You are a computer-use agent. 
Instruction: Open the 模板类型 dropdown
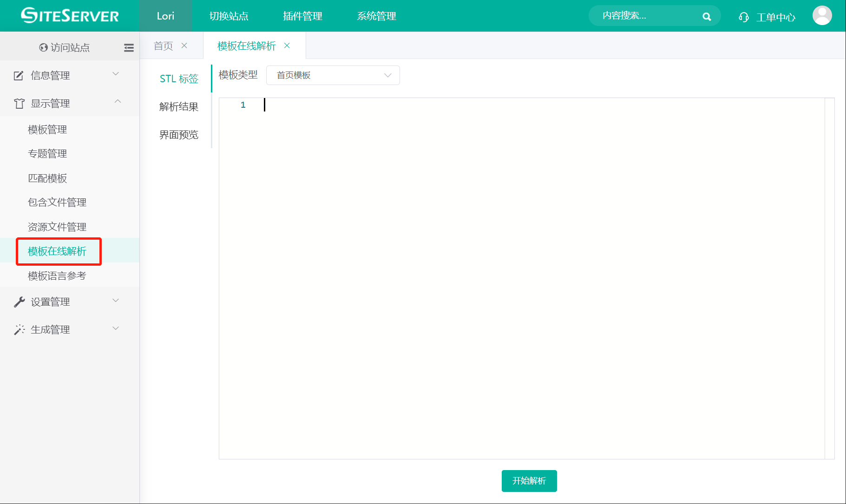[x=333, y=75]
